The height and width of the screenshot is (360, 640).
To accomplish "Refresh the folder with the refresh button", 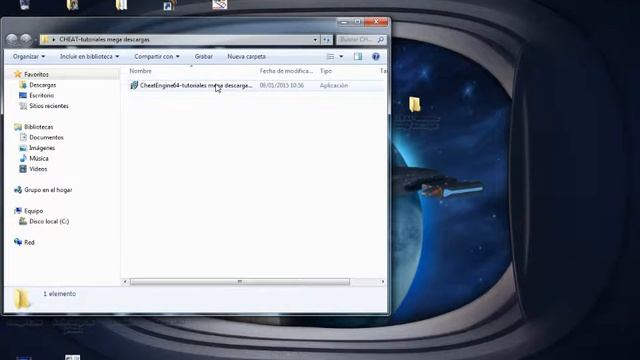I will point(327,40).
